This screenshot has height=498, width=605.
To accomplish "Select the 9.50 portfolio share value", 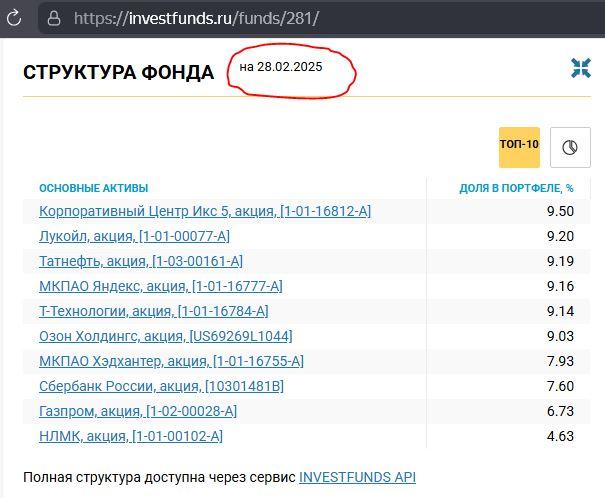I will click(560, 211).
